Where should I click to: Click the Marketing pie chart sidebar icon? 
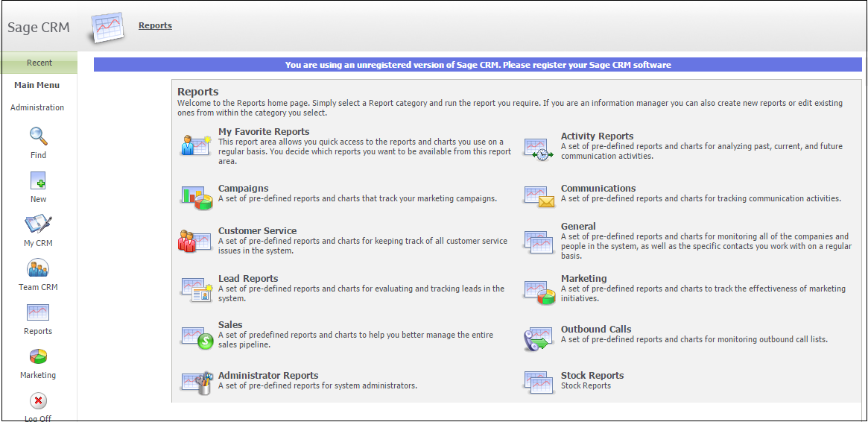click(38, 356)
